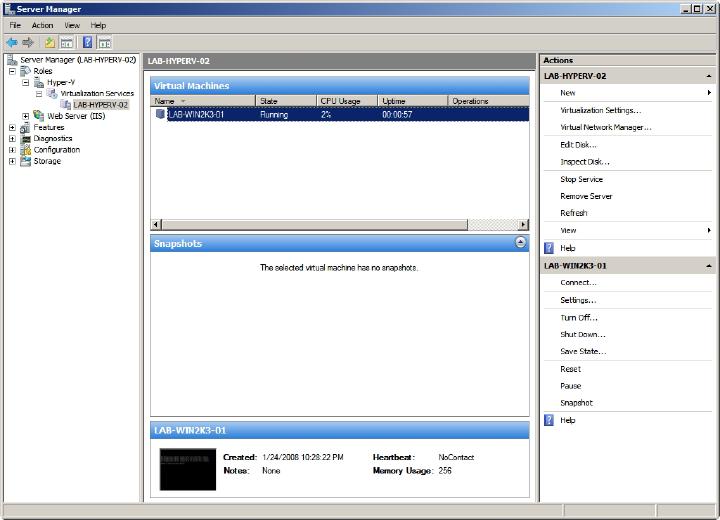Click Pause action

570,386
